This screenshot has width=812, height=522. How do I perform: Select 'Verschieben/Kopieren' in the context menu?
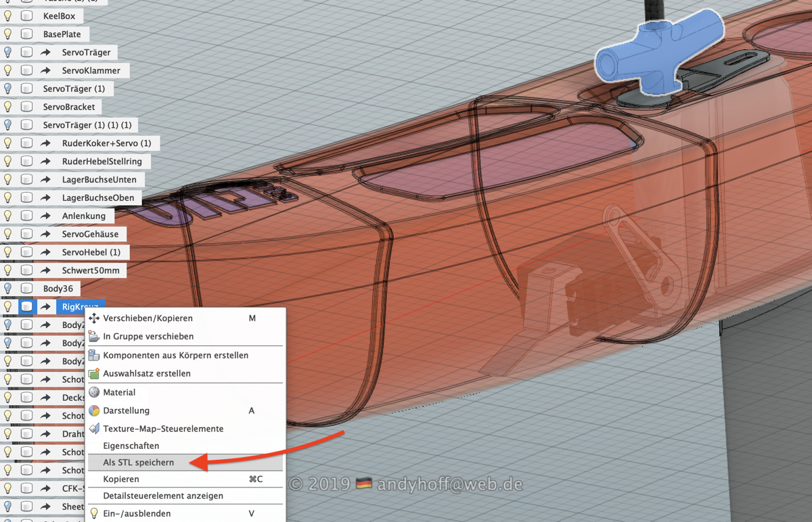[x=148, y=318]
